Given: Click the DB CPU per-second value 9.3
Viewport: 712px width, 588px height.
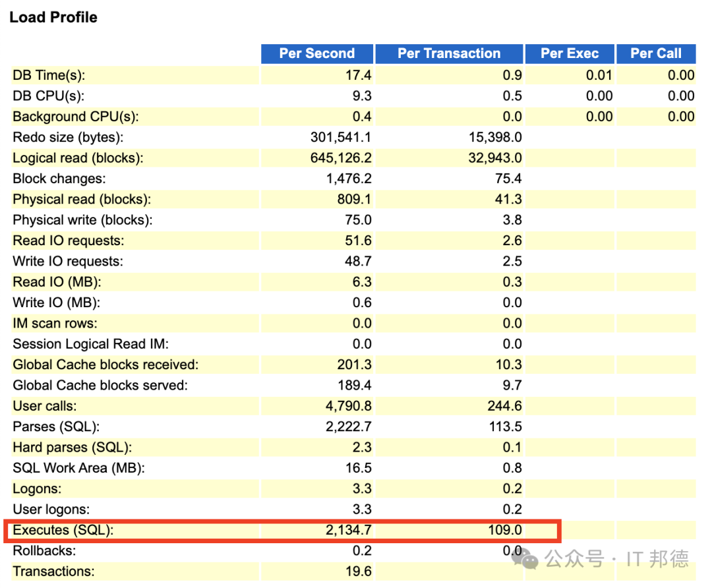Looking at the screenshot, I should (362, 96).
